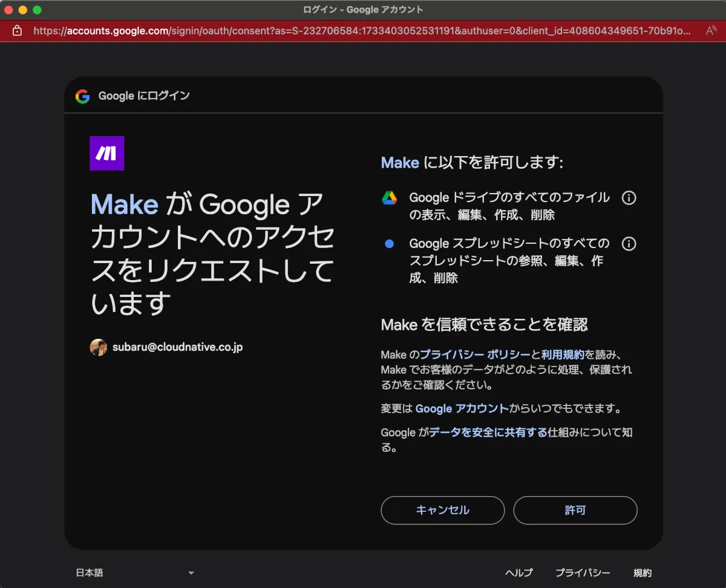Open the 利用規約 terms link
The width and height of the screenshot is (726, 588).
563,354
